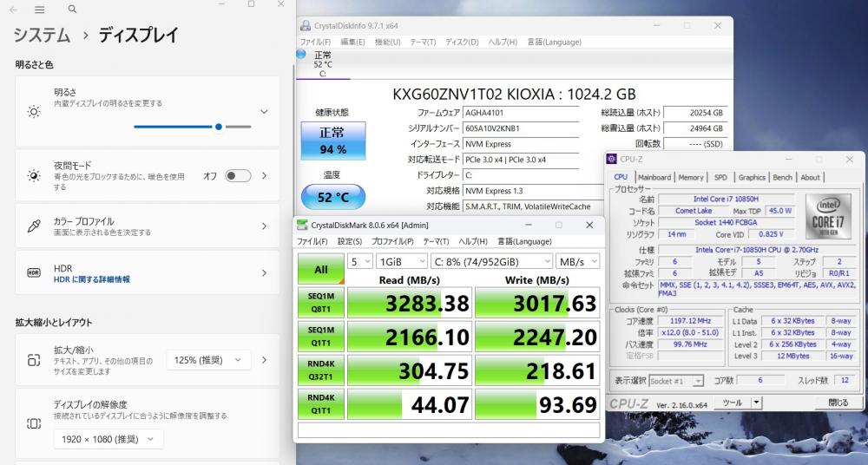
Task: Click the Settings search magnifier icon
Action: pyautogui.click(x=72, y=9)
